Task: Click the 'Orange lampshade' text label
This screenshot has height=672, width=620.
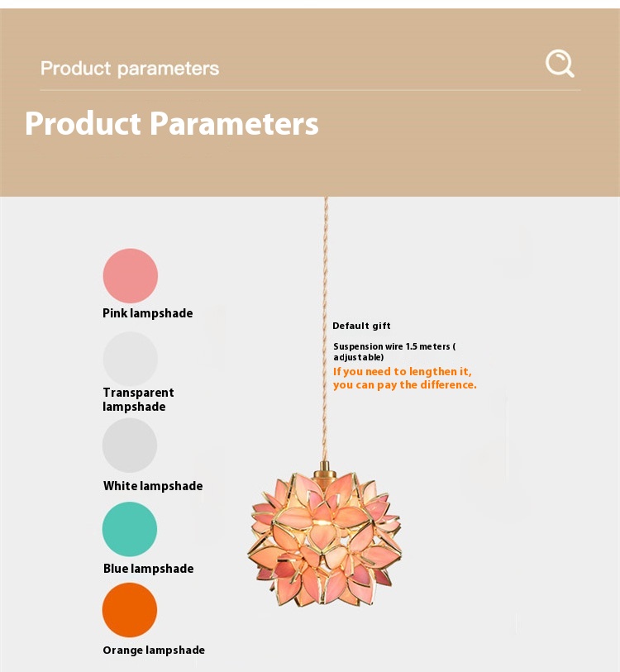Action: 154,651
